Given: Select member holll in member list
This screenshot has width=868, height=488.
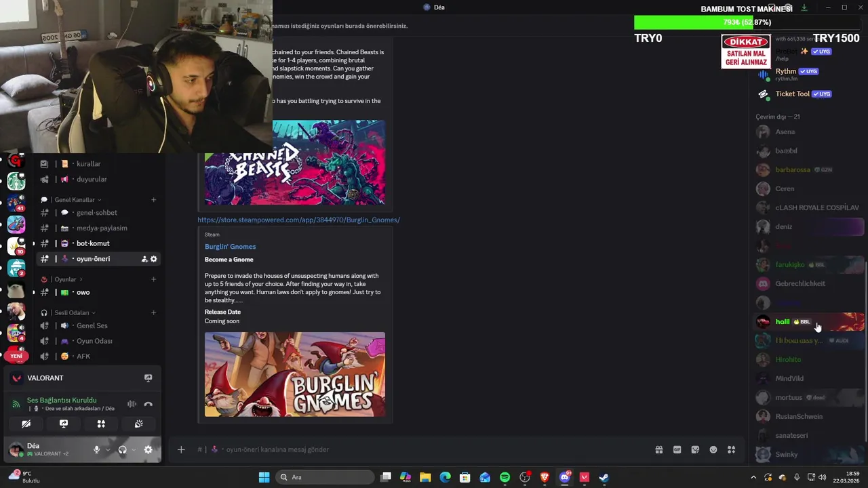Looking at the screenshot, I should coord(810,322).
